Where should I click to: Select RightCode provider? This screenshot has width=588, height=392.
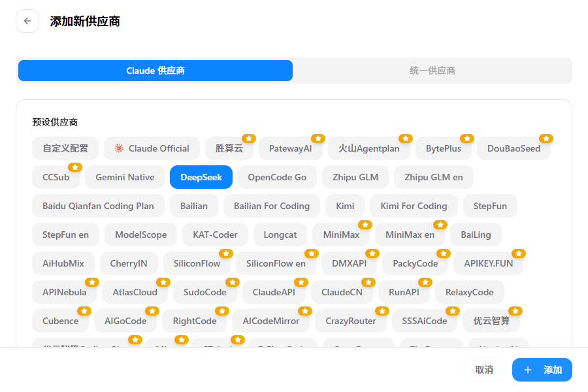point(195,321)
